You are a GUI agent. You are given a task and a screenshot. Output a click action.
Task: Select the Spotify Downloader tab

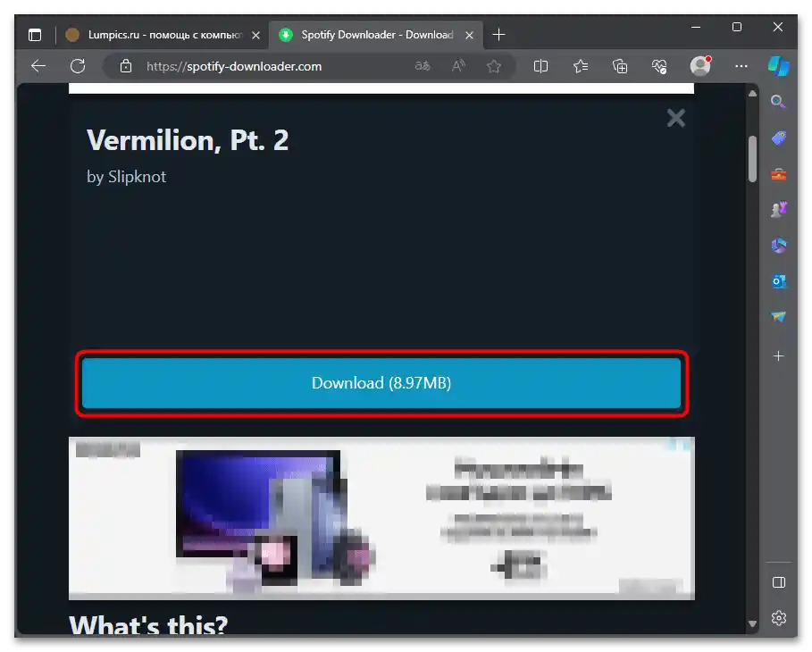tap(376, 35)
